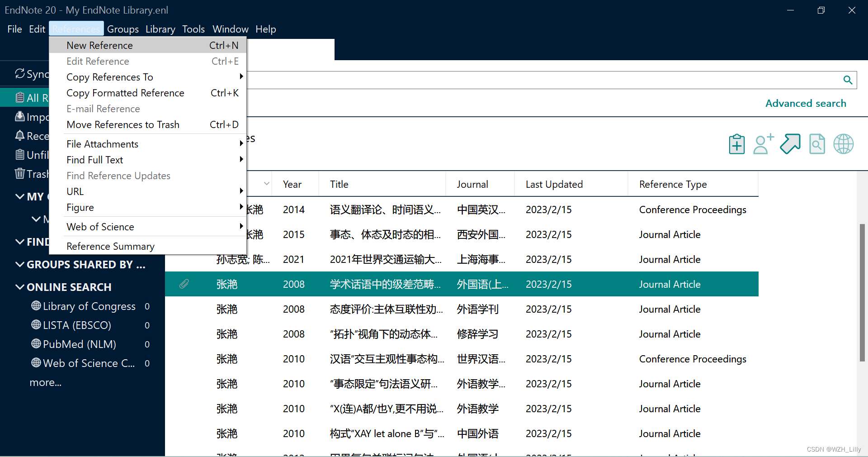This screenshot has width=868, height=457.
Task: Collapse the nested group chevron under MY
Action: (x=36, y=219)
